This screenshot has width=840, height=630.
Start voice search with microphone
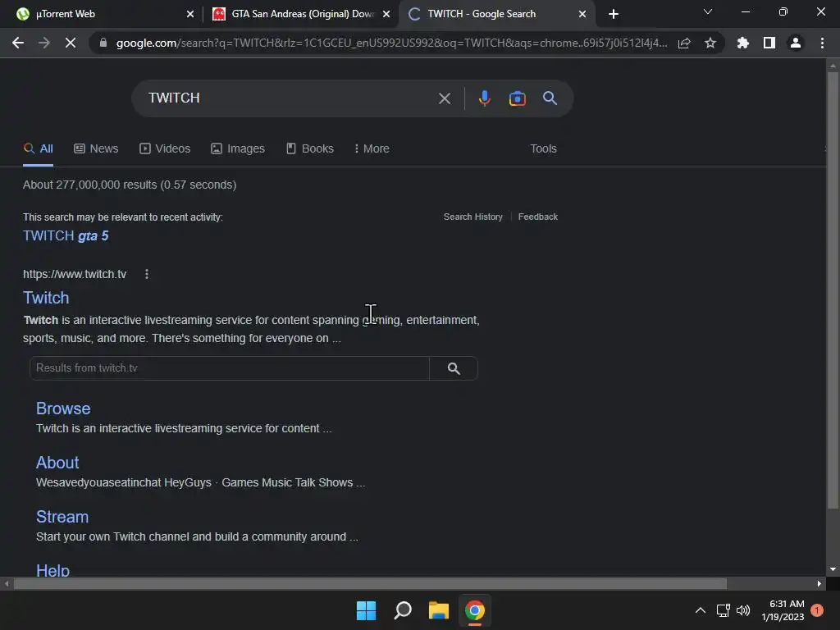click(484, 98)
